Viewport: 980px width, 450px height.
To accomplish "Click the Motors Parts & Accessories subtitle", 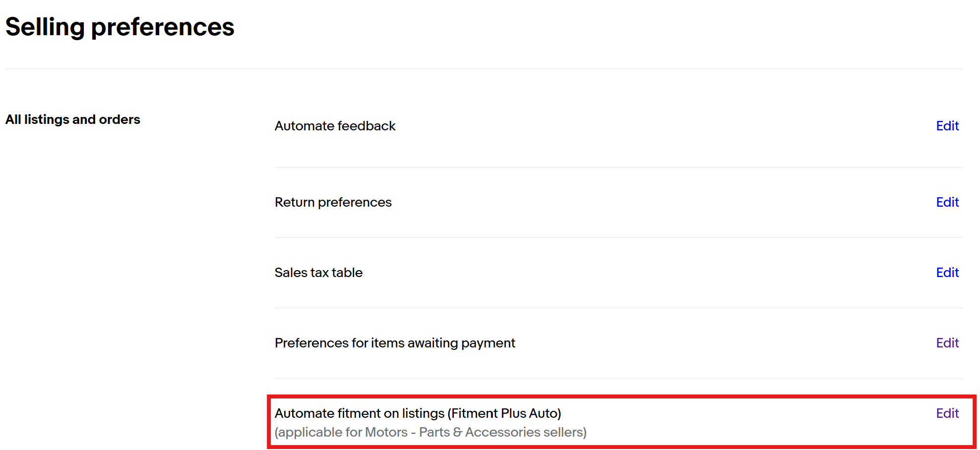I will coord(430,432).
